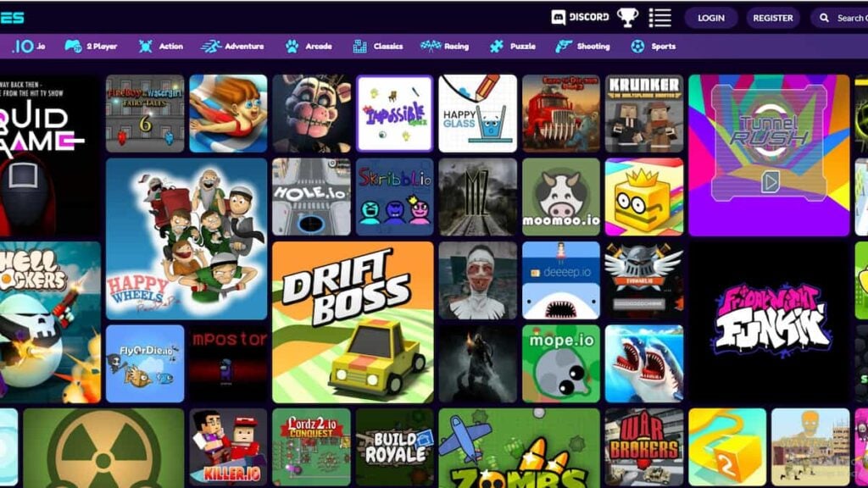Open Lordz2.io Conquest

[312, 447]
